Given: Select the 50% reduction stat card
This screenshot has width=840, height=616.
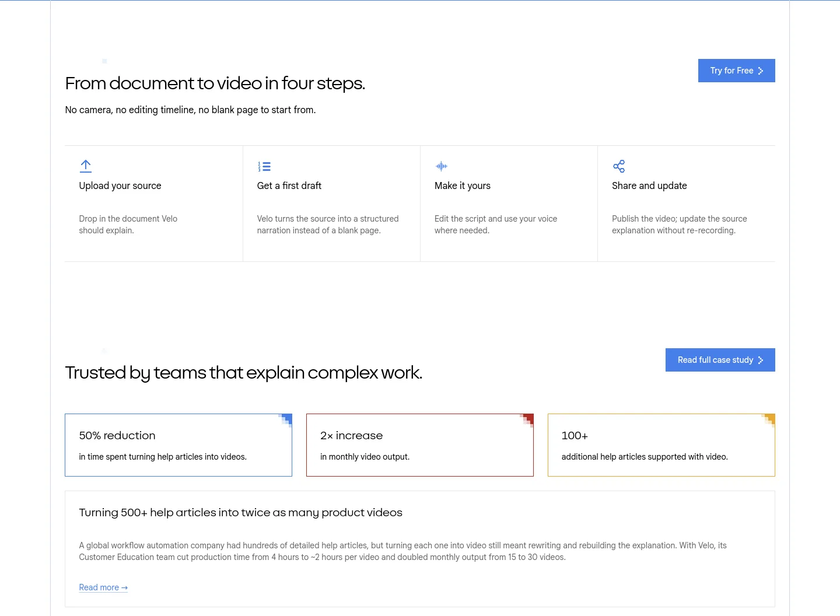Looking at the screenshot, I should tap(178, 445).
